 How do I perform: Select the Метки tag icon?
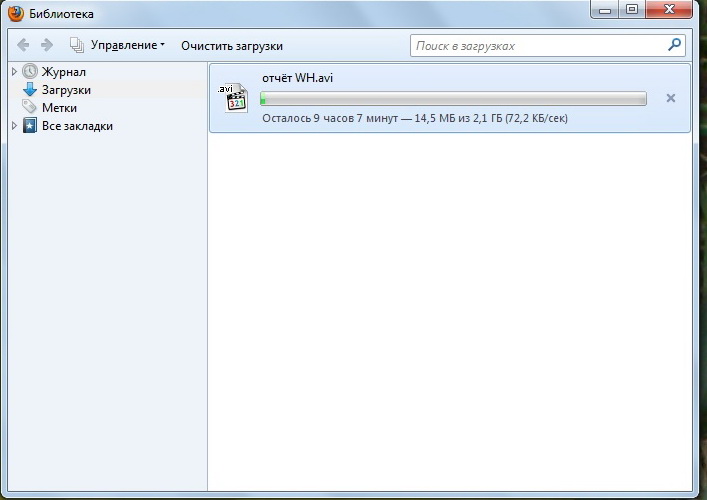click(29, 107)
